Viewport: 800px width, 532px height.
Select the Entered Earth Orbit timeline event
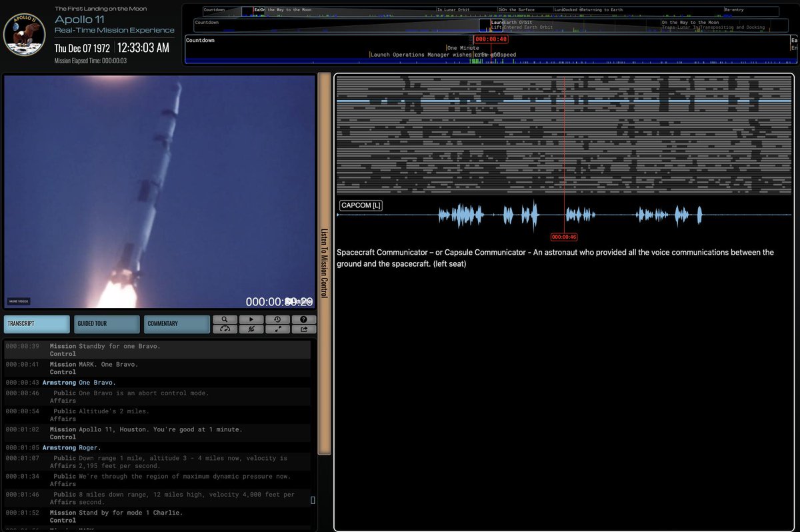click(x=528, y=27)
